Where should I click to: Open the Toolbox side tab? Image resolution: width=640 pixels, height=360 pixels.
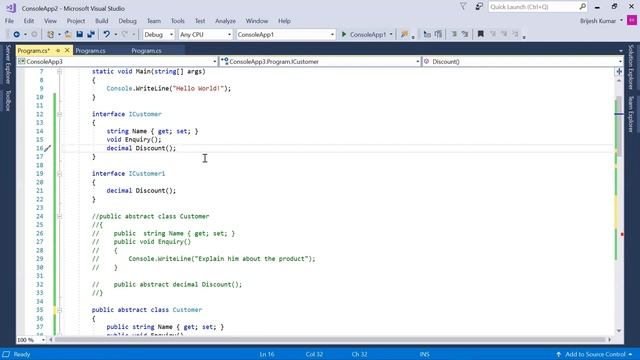(8, 100)
